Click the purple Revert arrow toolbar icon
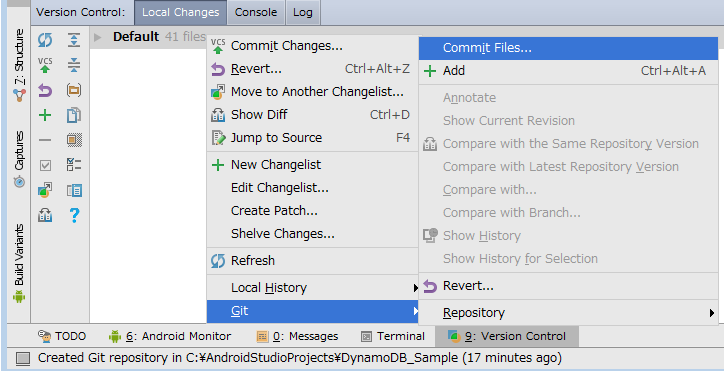This screenshot has height=371, width=724. [x=45, y=90]
